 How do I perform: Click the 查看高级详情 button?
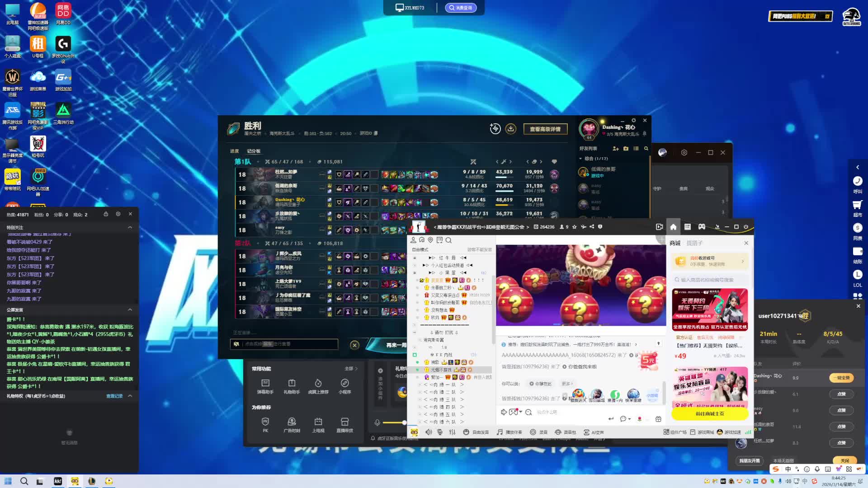pyautogui.click(x=545, y=129)
